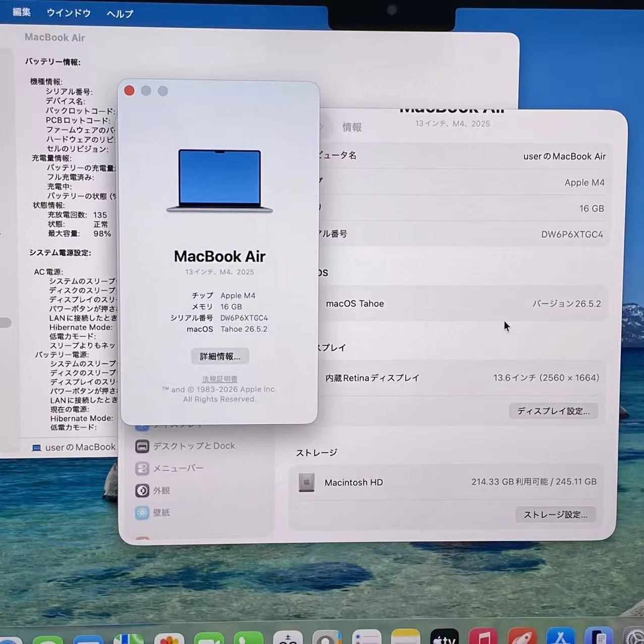The image size is (644, 644).
Task: Select the セルのリビジョン: row
Action: 77,149
